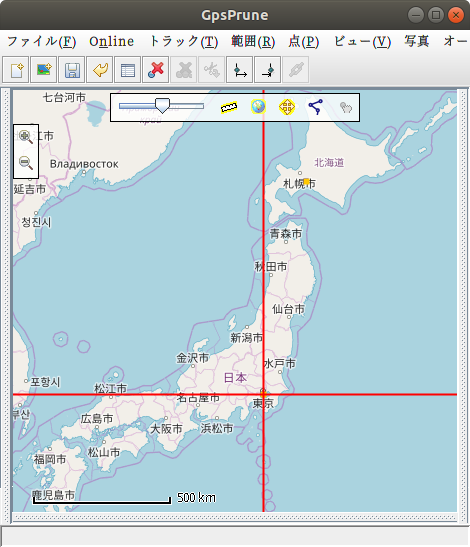Click the greyed link/connect icon
The width and height of the screenshot is (470, 547).
pos(296,70)
